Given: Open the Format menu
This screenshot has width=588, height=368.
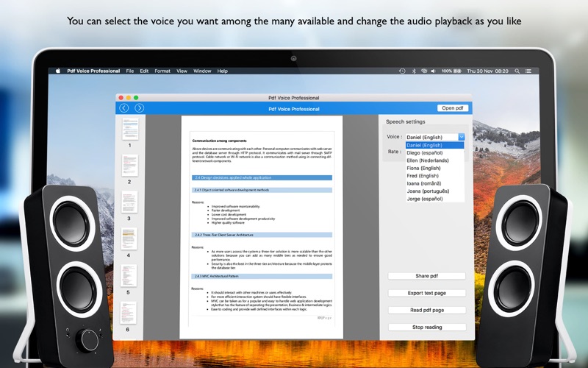Looking at the screenshot, I should pyautogui.click(x=162, y=71).
